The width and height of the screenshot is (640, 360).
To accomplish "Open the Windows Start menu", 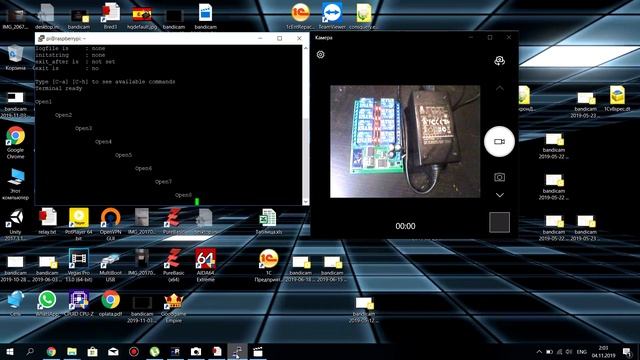I will (x=10, y=351).
